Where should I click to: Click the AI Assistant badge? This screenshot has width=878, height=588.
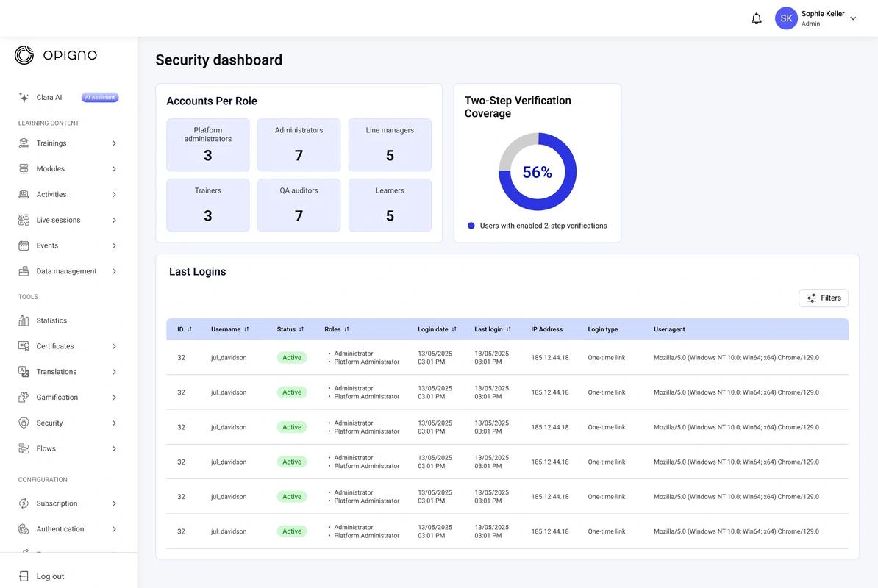pyautogui.click(x=100, y=97)
